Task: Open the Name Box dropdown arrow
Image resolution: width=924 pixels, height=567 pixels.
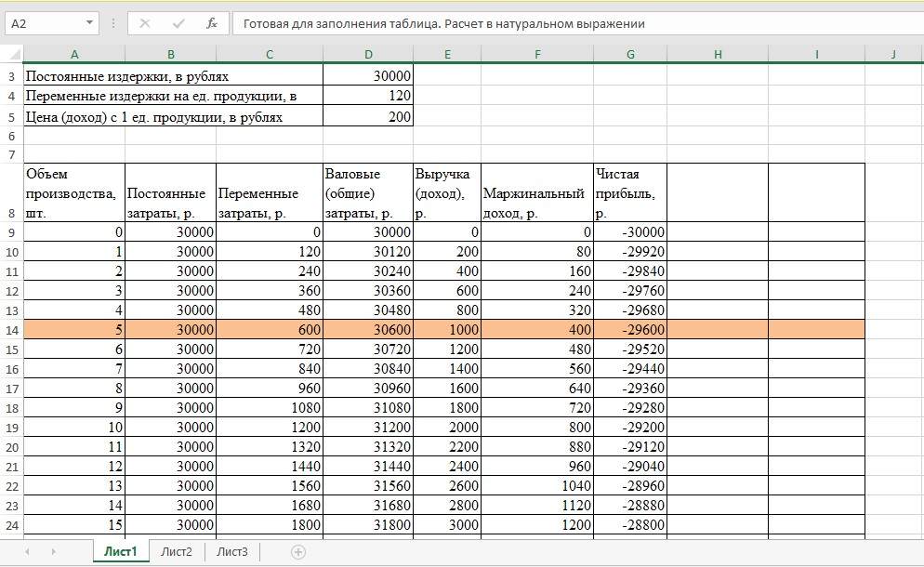Action: 89,23
